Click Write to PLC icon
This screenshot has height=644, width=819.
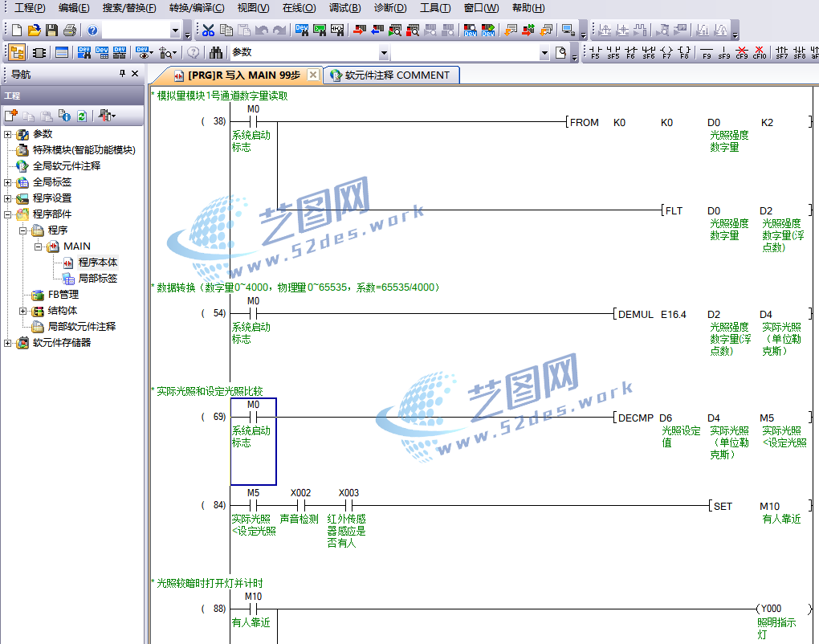[360, 31]
